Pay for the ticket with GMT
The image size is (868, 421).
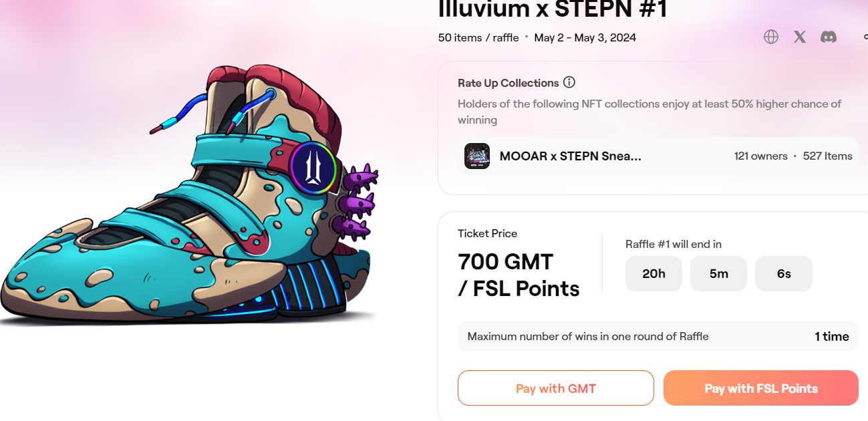556,388
